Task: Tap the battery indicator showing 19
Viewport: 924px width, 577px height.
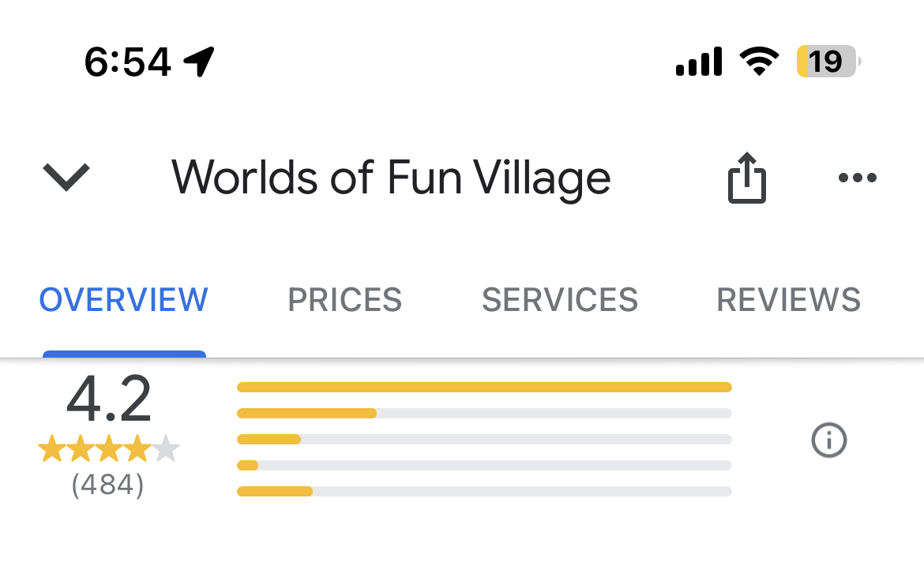Action: pyautogui.click(x=828, y=62)
